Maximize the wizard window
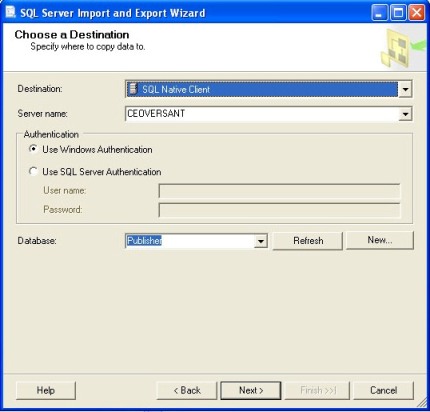 [x=398, y=13]
